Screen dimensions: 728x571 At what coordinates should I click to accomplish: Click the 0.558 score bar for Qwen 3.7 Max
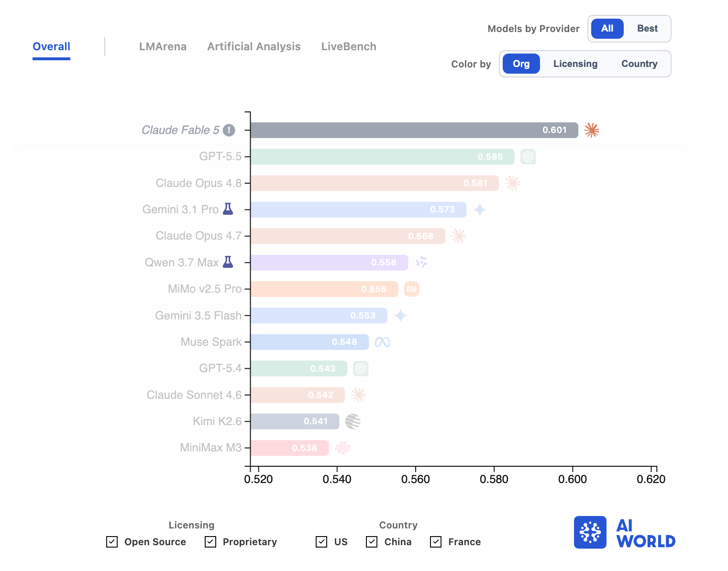pos(330,263)
